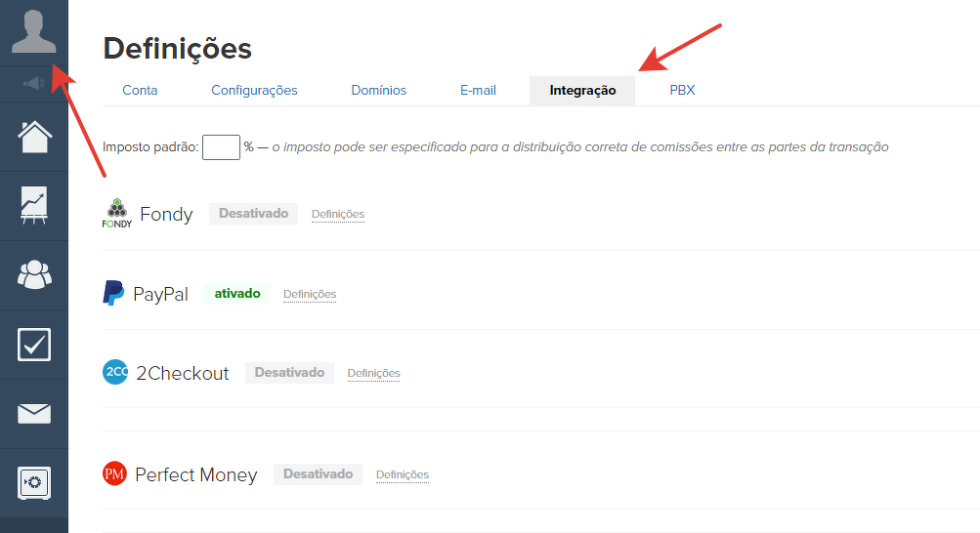This screenshot has width=980, height=533.
Task: Open the mail envelope icon in sidebar
Action: [x=34, y=414]
